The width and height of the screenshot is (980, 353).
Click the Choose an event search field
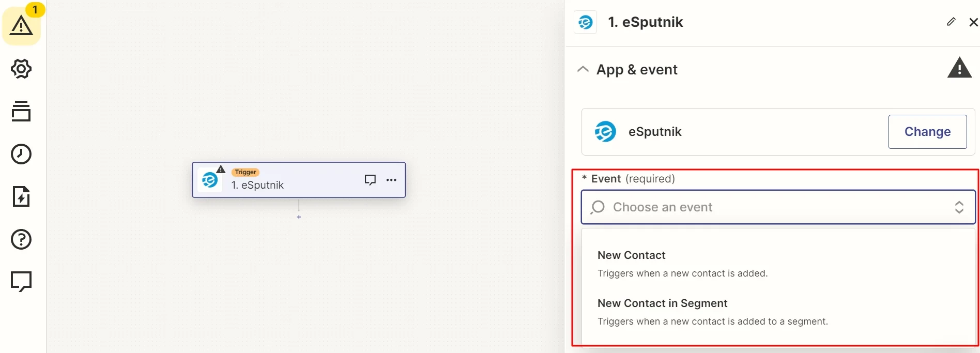pos(778,207)
